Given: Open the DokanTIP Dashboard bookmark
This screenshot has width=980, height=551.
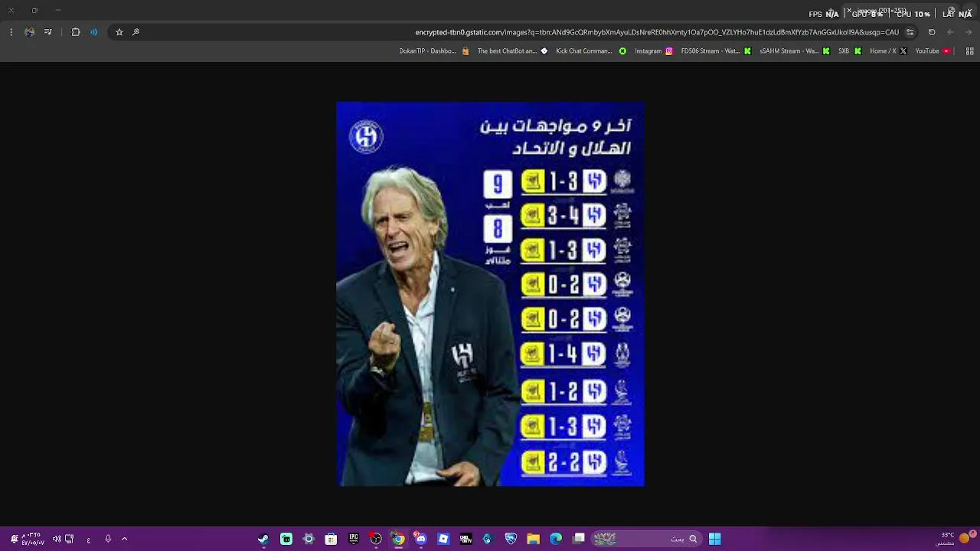Looking at the screenshot, I should click(x=434, y=51).
